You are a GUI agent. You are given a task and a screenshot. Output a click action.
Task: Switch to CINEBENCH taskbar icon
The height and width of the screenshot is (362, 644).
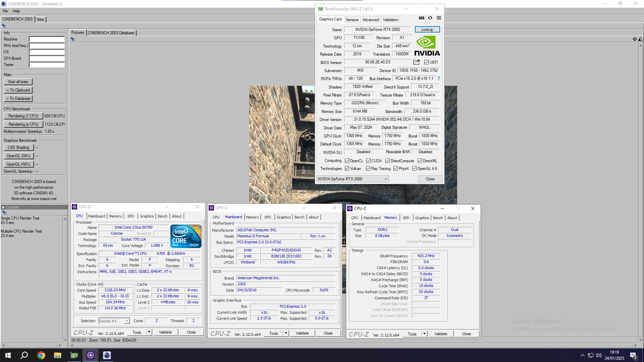coord(107,355)
